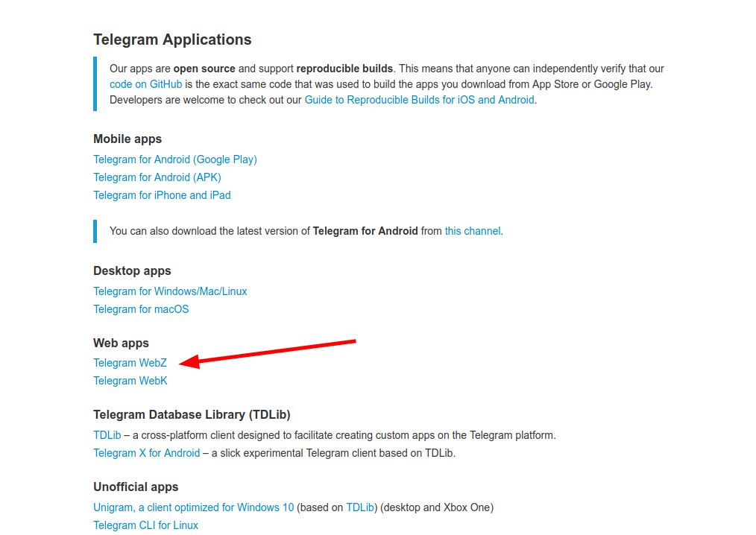
Task: Open the TDLib cross-platform client link
Action: point(107,435)
